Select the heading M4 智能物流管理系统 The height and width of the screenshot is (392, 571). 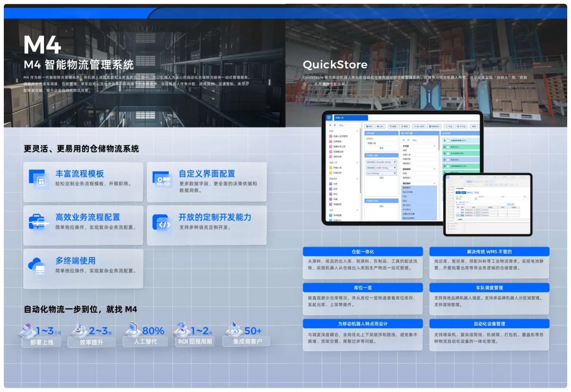(x=79, y=65)
